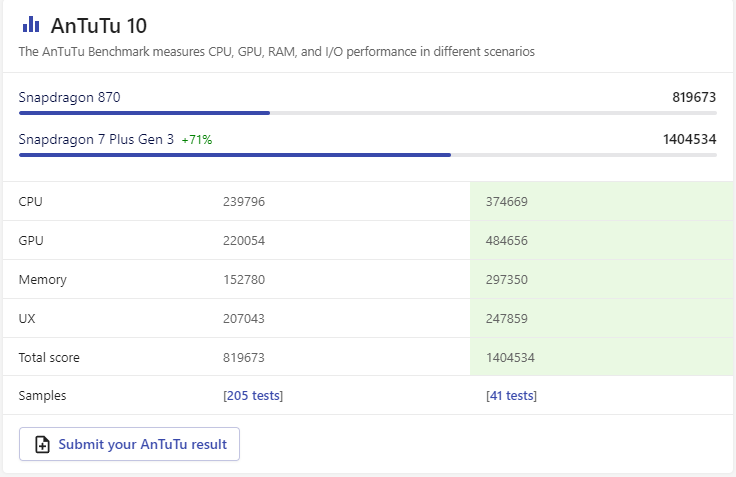This screenshot has height=477, width=736.
Task: Open the 205 tests samples link
Action: [253, 396]
